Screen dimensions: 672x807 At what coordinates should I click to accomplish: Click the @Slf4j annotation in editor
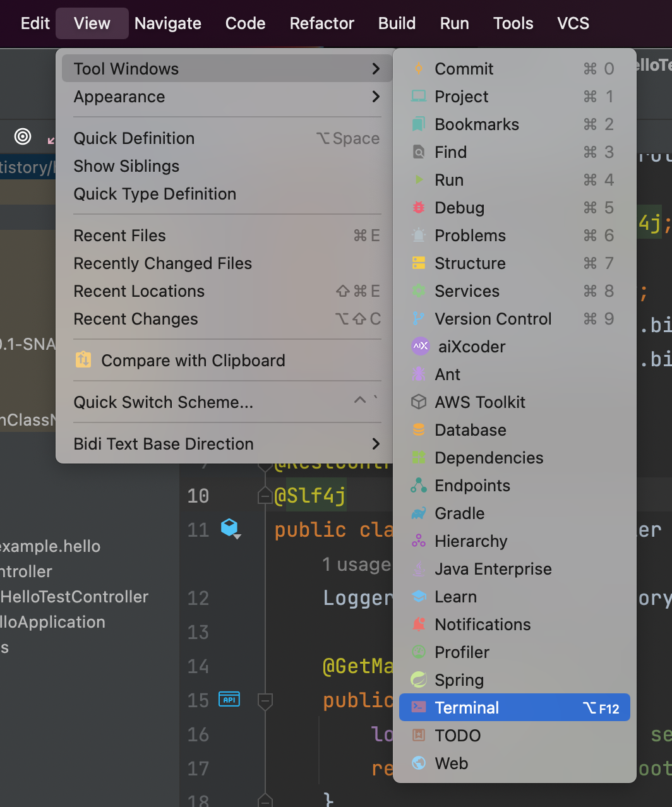click(310, 495)
